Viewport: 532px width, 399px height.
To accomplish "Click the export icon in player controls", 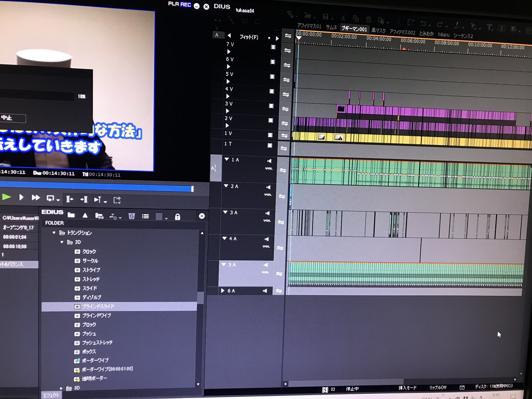I will pos(117,200).
